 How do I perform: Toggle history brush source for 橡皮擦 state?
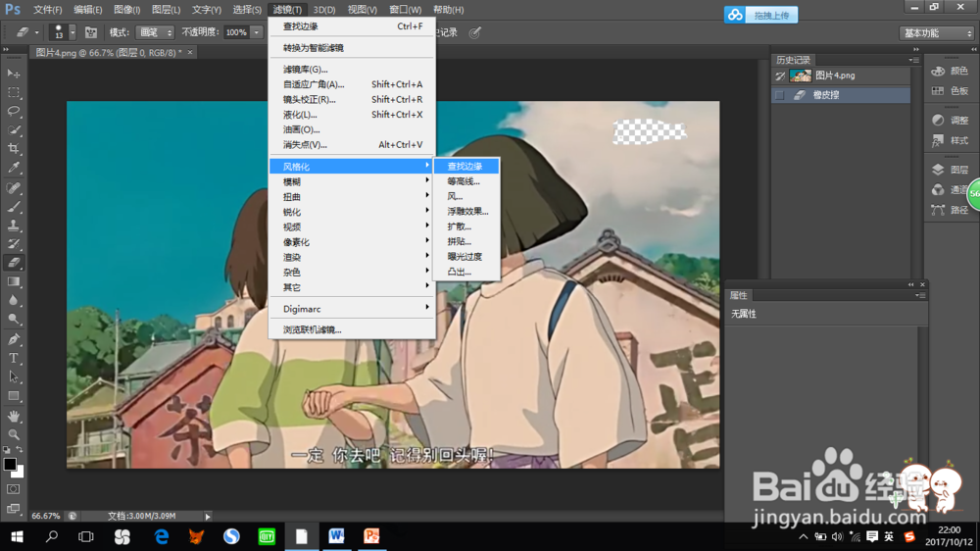[x=779, y=95]
